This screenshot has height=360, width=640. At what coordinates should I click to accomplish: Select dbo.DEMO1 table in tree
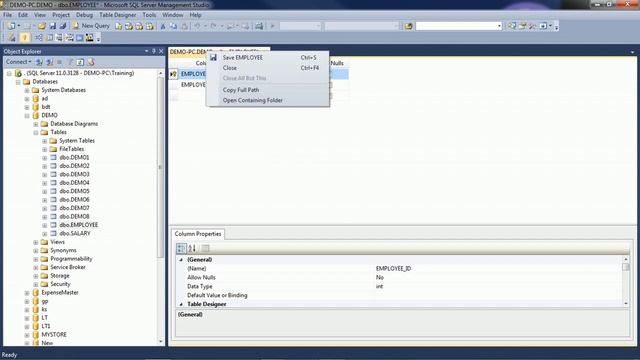coord(74,158)
